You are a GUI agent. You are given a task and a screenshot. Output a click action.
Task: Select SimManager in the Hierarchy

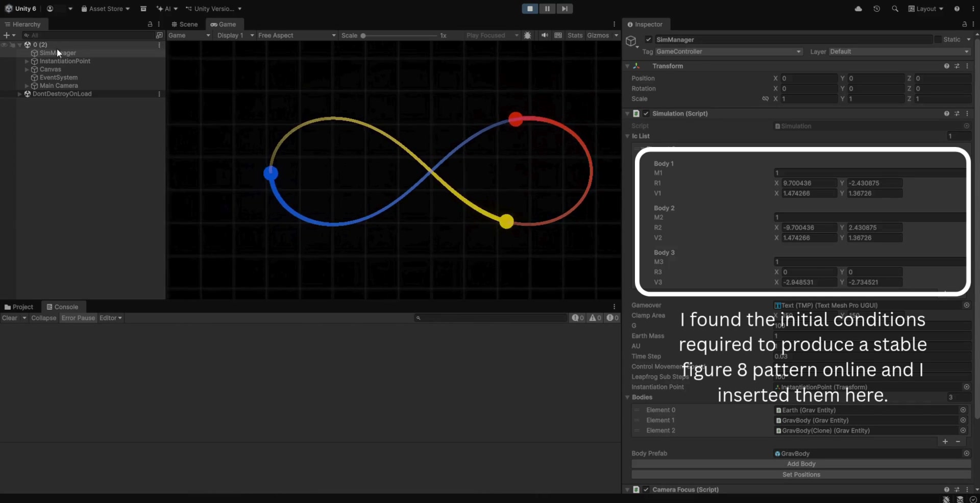tap(58, 53)
